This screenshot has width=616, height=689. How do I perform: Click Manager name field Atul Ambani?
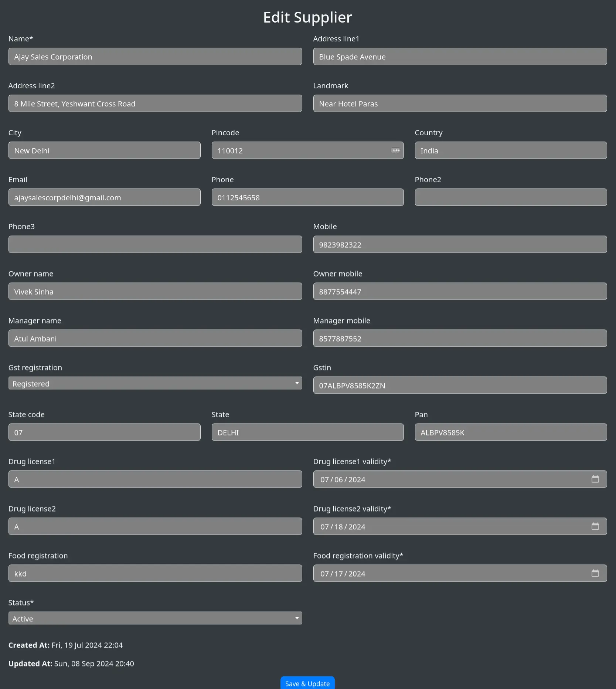[x=155, y=338]
